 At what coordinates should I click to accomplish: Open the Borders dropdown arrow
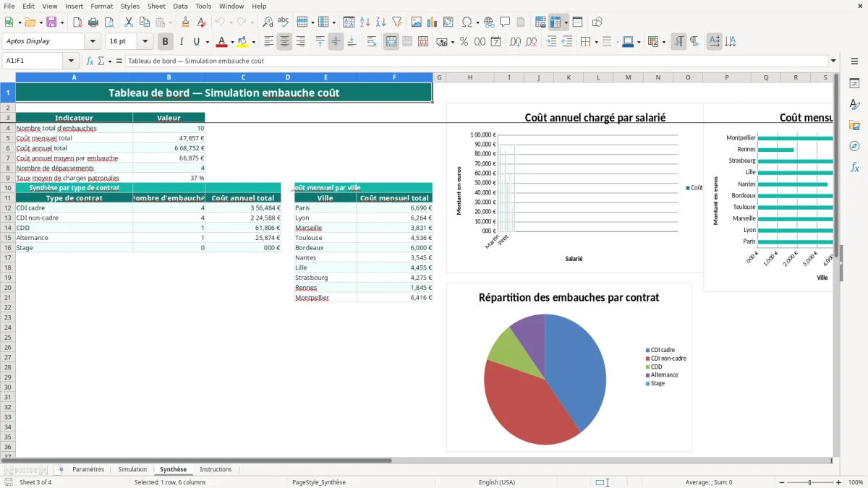(x=598, y=42)
